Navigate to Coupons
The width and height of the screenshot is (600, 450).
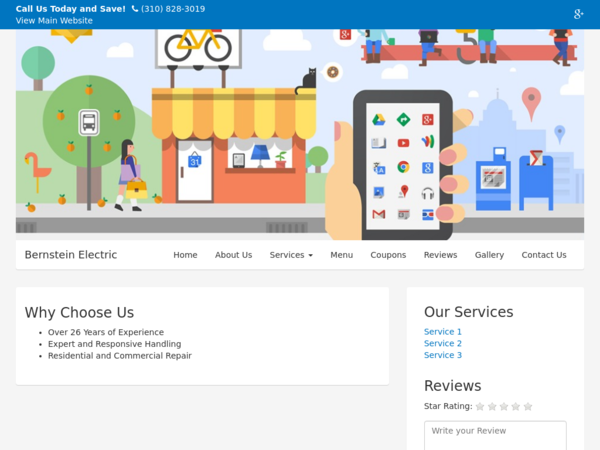pyautogui.click(x=388, y=255)
